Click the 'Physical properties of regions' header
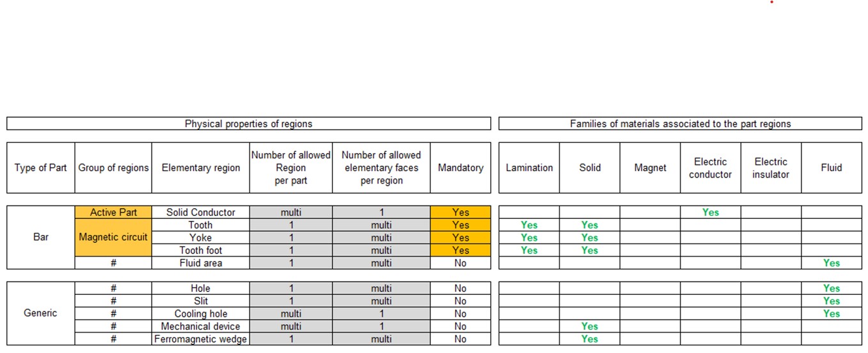The image size is (868, 353). pos(248,124)
